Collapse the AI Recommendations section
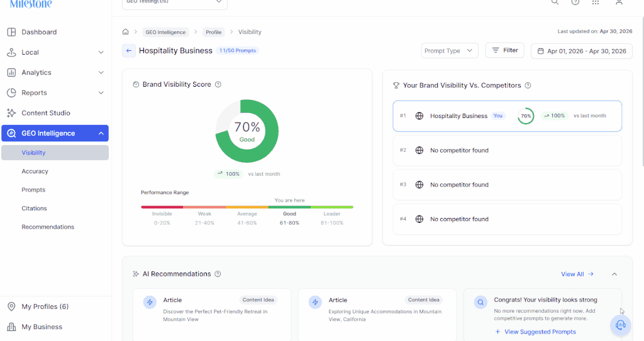The image size is (644, 341). (x=614, y=274)
